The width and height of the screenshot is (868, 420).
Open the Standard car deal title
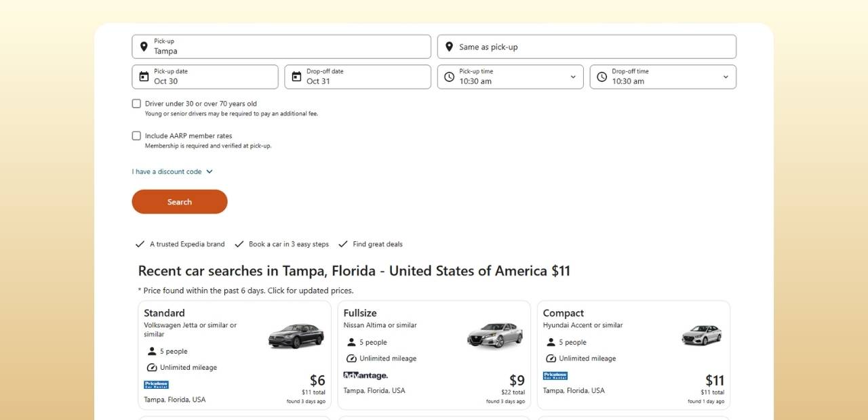click(x=164, y=313)
